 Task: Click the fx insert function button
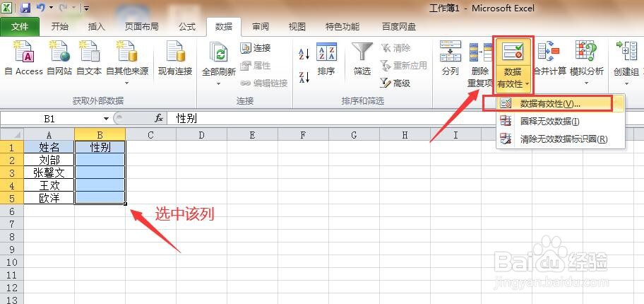tap(159, 119)
